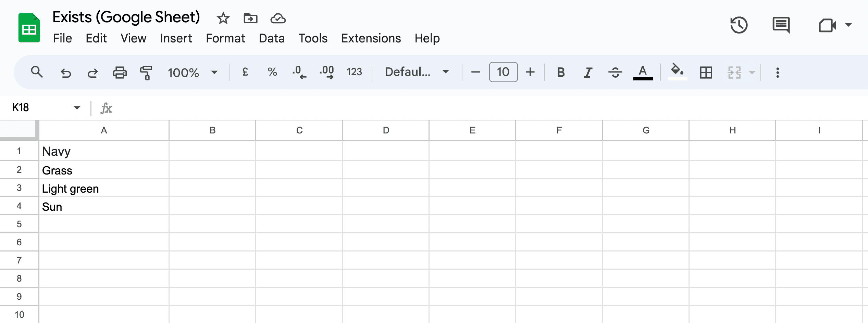
Task: Enable strikethrough formatting
Action: pos(615,72)
